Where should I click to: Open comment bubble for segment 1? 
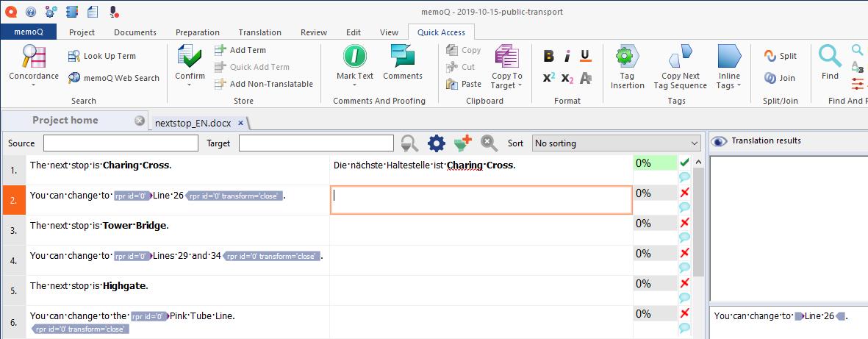(684, 177)
